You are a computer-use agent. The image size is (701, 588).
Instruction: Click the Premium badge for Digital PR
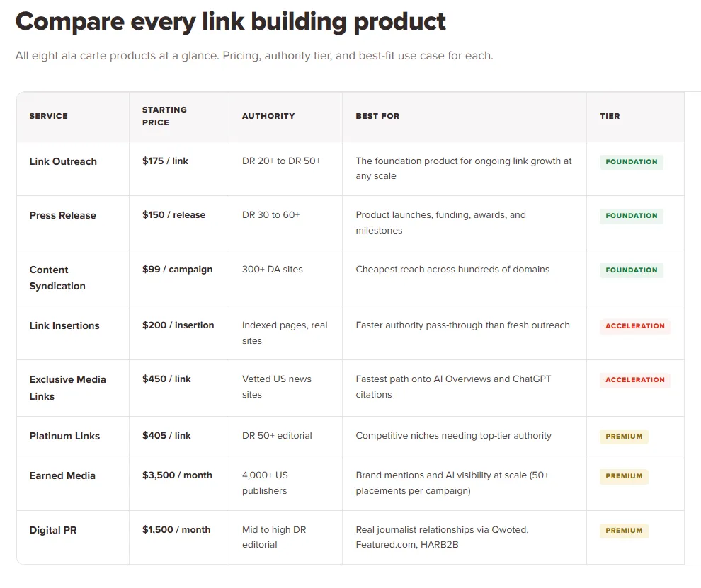point(624,531)
